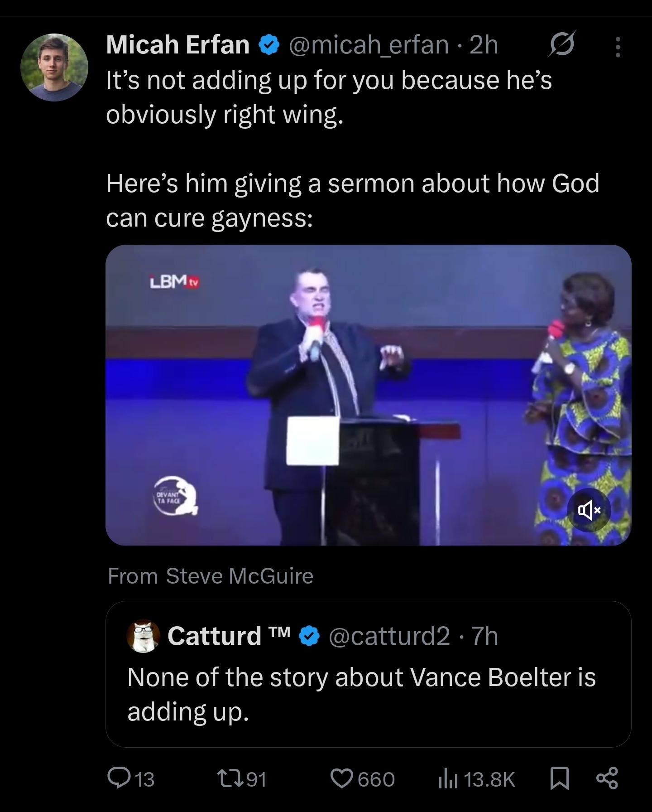The width and height of the screenshot is (652, 812).
Task: Unmute the video with speaker icon
Action: point(589,511)
